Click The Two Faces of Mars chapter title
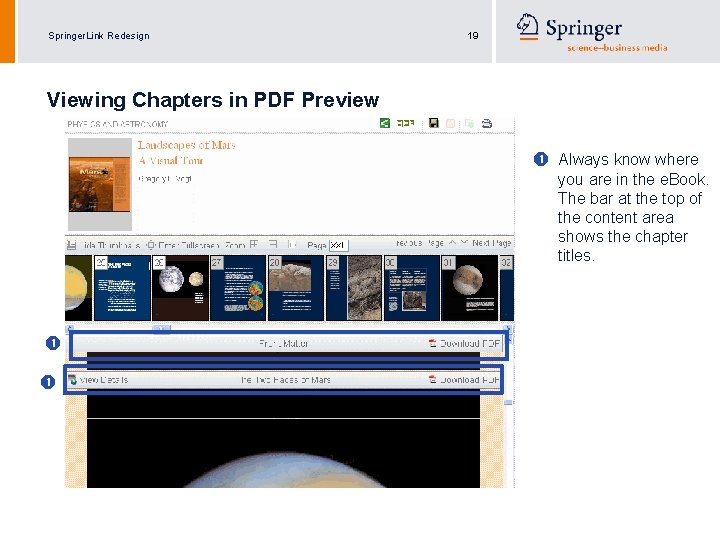 coord(286,380)
